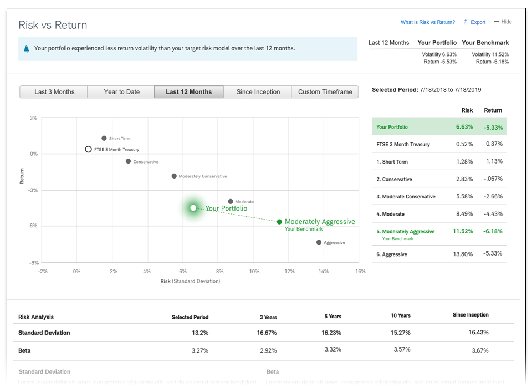Click the Moderate row in the risk table
The height and width of the screenshot is (392, 532).
coord(438,214)
